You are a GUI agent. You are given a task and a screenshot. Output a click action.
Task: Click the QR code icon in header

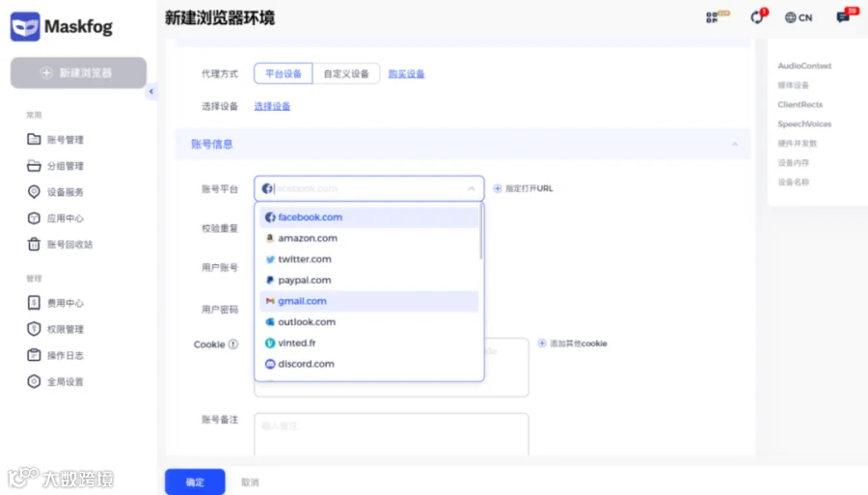point(713,17)
